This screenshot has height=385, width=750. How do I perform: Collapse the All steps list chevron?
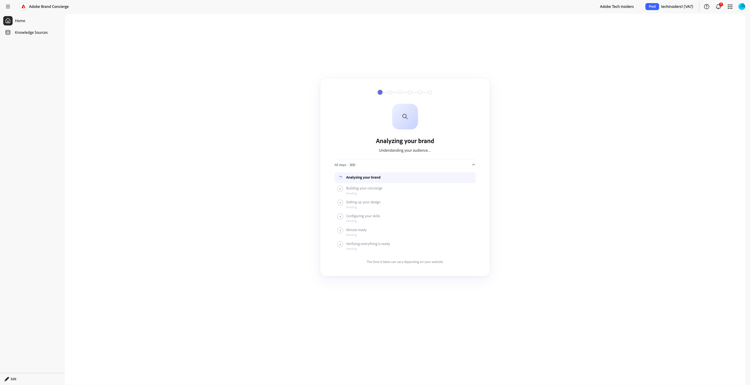pos(474,165)
